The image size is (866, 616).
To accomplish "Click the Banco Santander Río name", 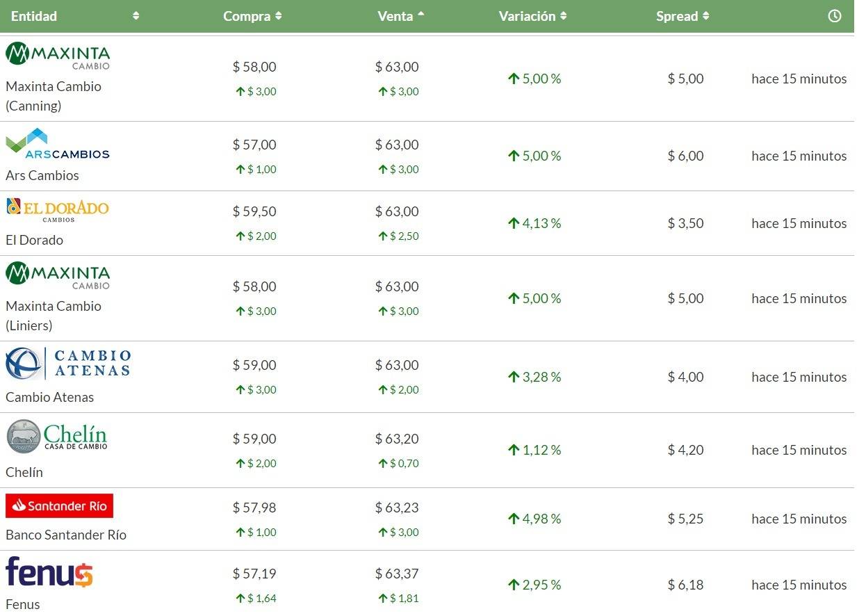I will 66,535.
